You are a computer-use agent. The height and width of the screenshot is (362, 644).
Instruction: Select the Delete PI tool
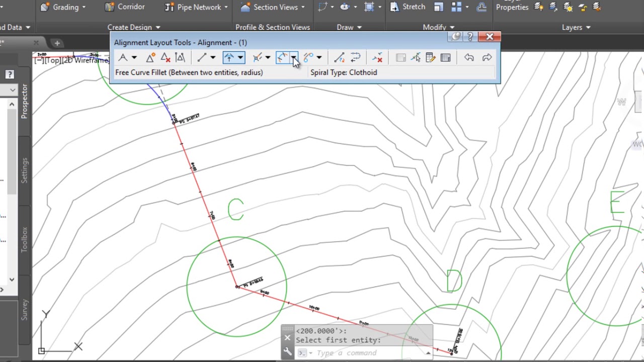pyautogui.click(x=165, y=58)
